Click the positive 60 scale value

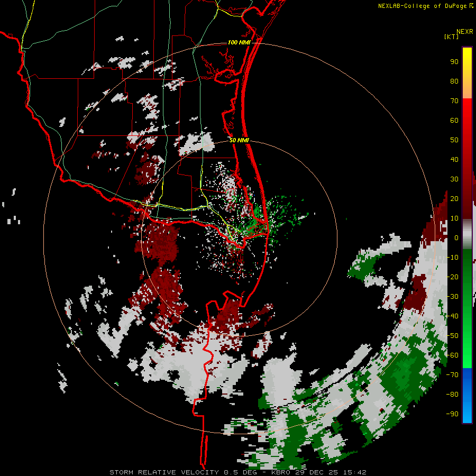(x=454, y=121)
